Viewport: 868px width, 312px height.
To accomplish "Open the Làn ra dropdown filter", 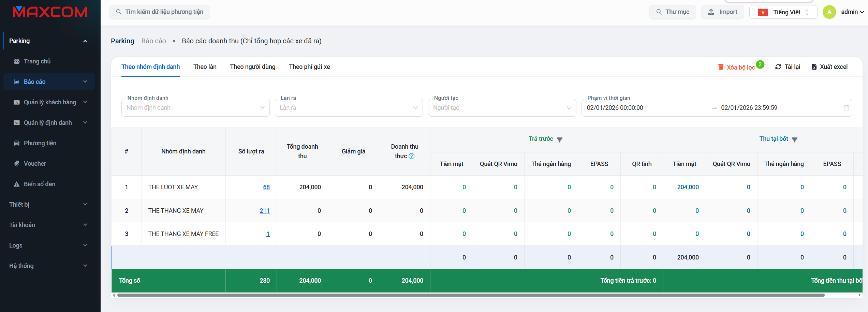I will point(349,108).
